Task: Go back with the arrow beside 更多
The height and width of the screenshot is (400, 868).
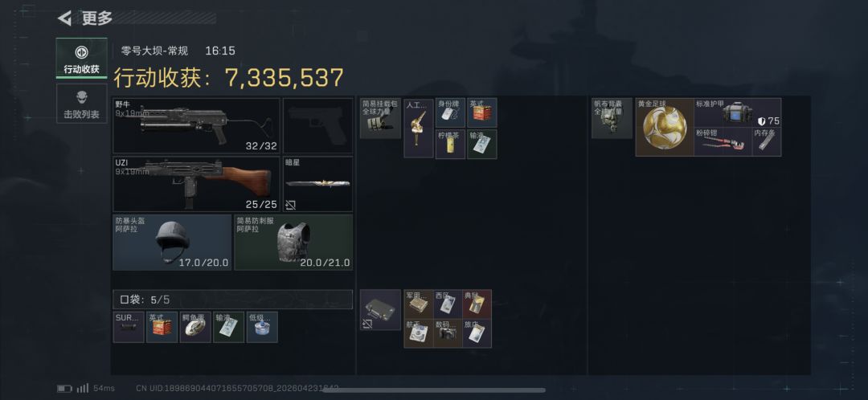Action: [65, 18]
